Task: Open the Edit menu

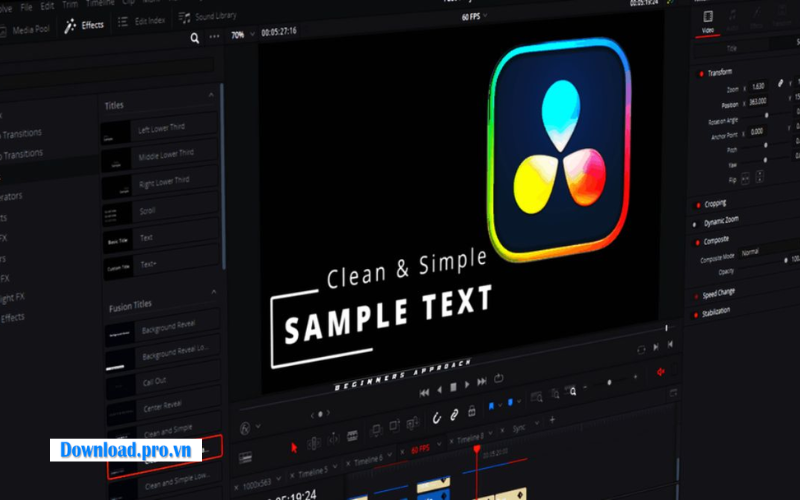Action: pos(47,6)
